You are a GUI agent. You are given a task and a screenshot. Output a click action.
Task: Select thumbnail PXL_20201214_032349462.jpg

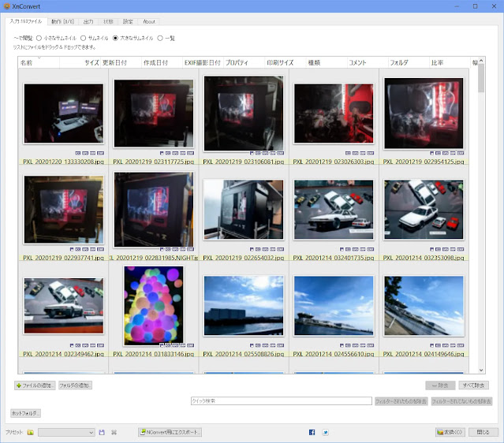pyautogui.click(x=64, y=306)
